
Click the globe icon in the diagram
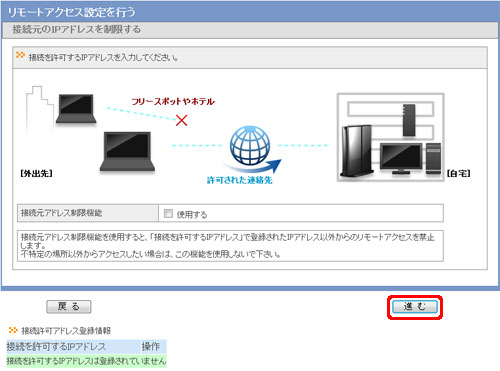(x=250, y=145)
